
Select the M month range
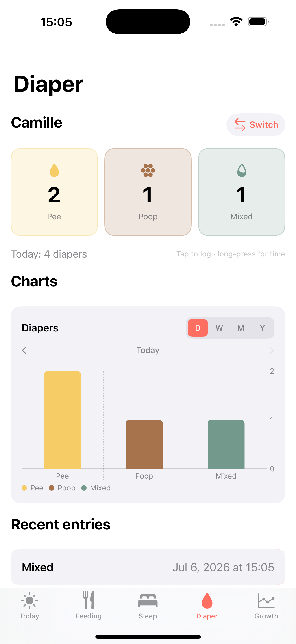[241, 328]
